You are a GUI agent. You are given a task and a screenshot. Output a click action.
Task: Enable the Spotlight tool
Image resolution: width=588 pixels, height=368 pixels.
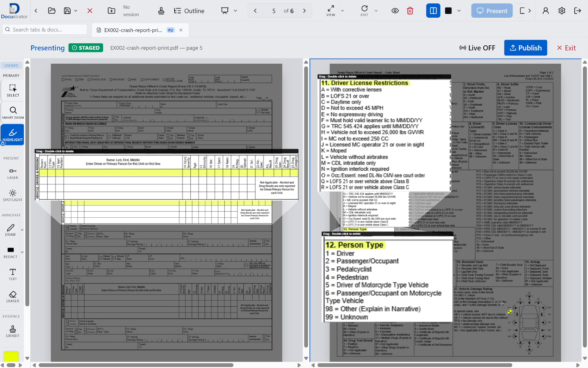click(13, 195)
